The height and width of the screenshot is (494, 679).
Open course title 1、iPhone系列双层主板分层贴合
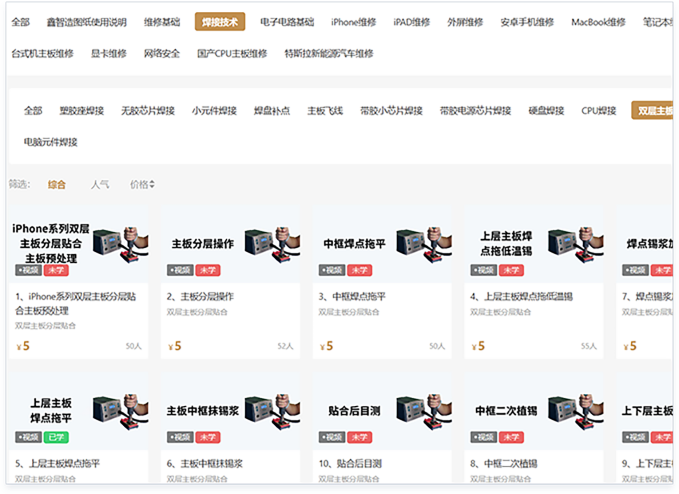pyautogui.click(x=76, y=304)
